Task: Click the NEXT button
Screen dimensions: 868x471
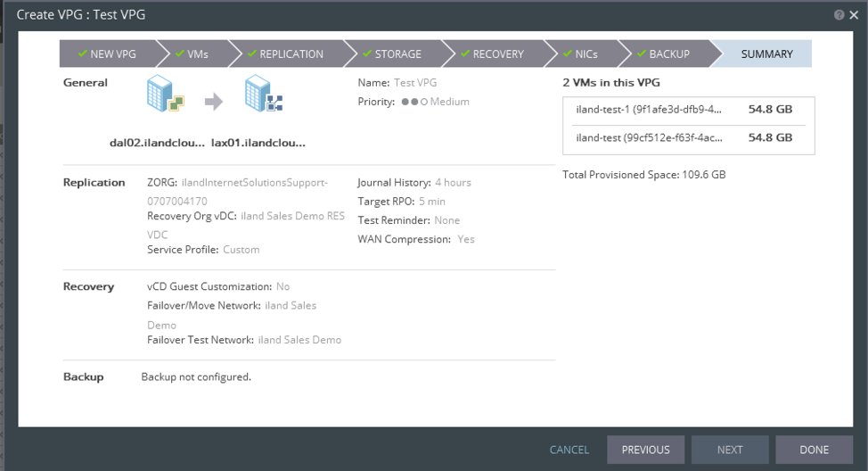Action: (729, 450)
